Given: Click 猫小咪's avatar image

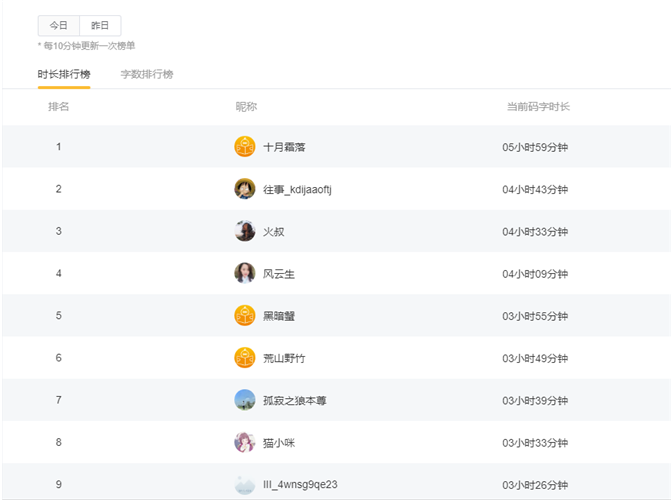Looking at the screenshot, I should [x=245, y=442].
